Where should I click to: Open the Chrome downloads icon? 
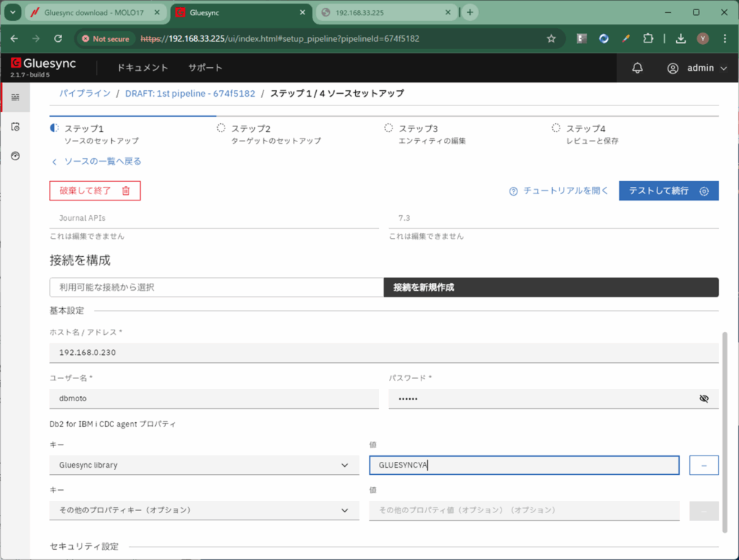680,39
